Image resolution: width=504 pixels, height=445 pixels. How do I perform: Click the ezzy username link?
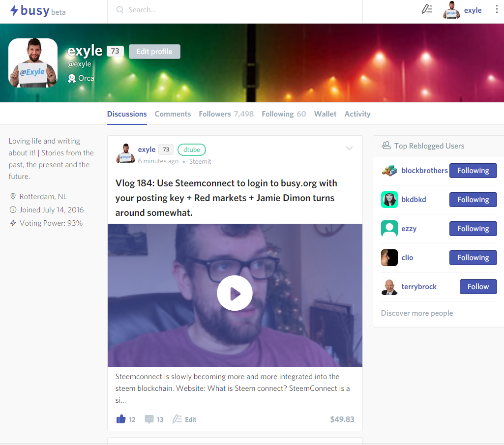point(409,229)
